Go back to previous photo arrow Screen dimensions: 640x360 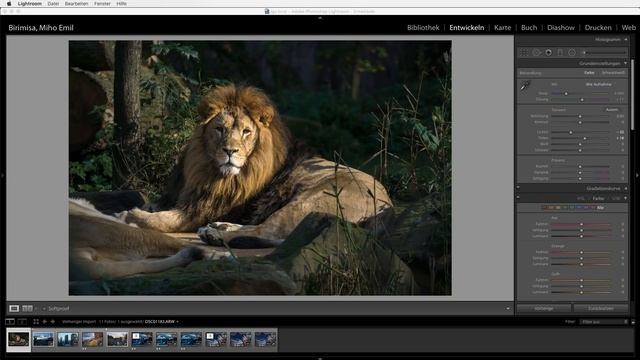[44, 322]
